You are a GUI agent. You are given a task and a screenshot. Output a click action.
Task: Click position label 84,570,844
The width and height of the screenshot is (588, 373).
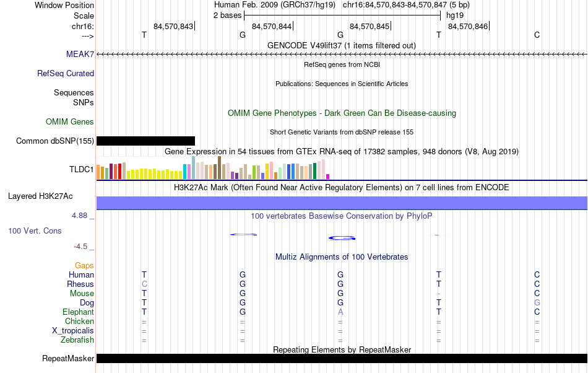[x=272, y=26]
